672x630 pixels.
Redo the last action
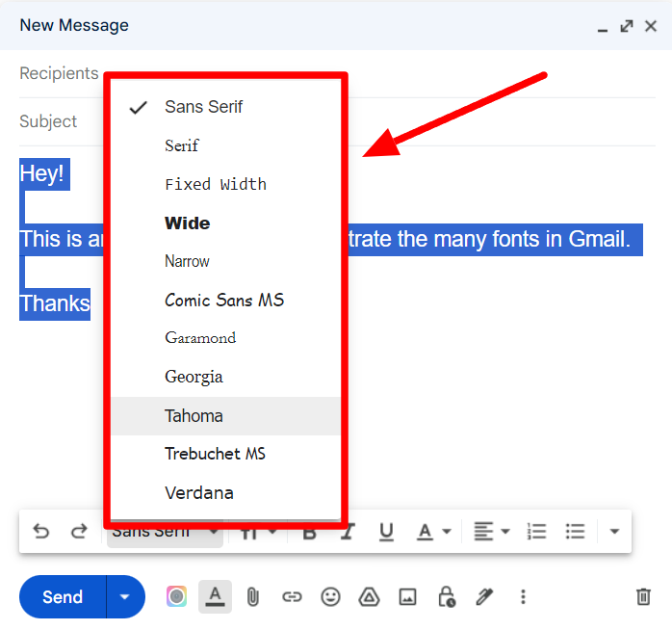tap(79, 532)
